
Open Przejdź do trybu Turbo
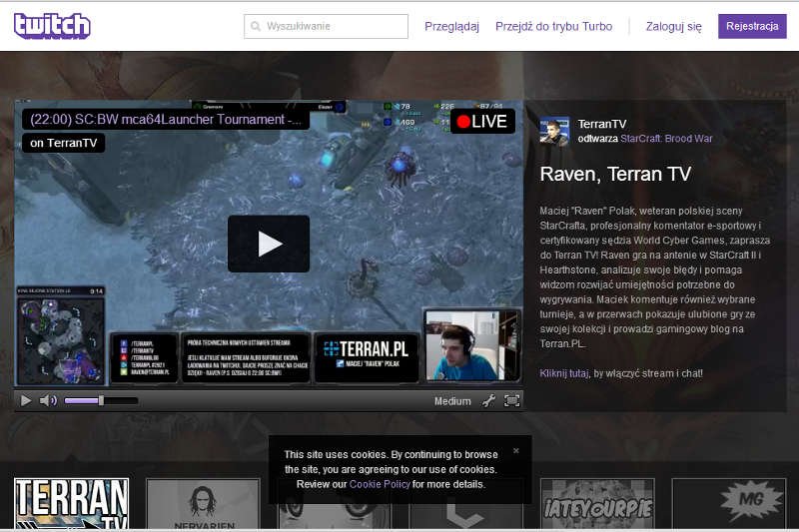coord(554,27)
